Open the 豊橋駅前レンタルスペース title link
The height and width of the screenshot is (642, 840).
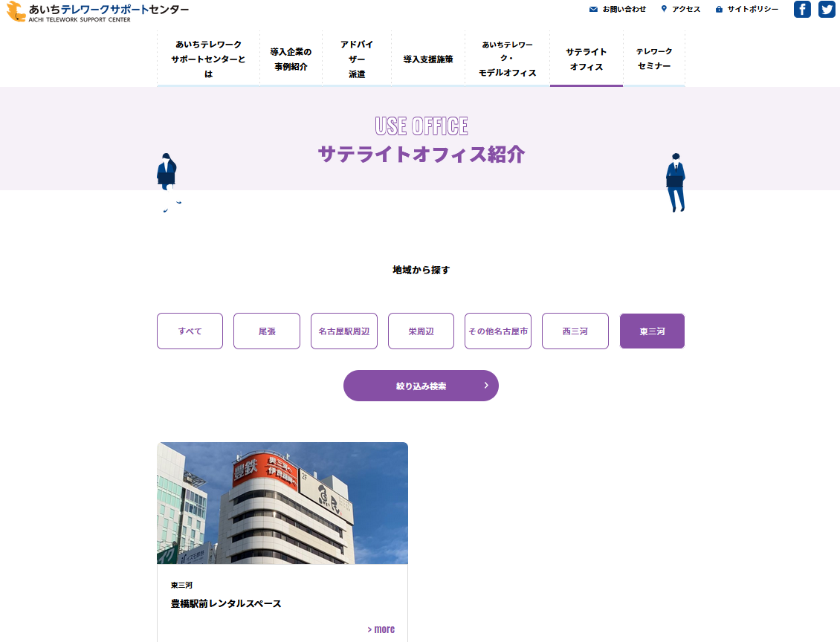[226, 603]
